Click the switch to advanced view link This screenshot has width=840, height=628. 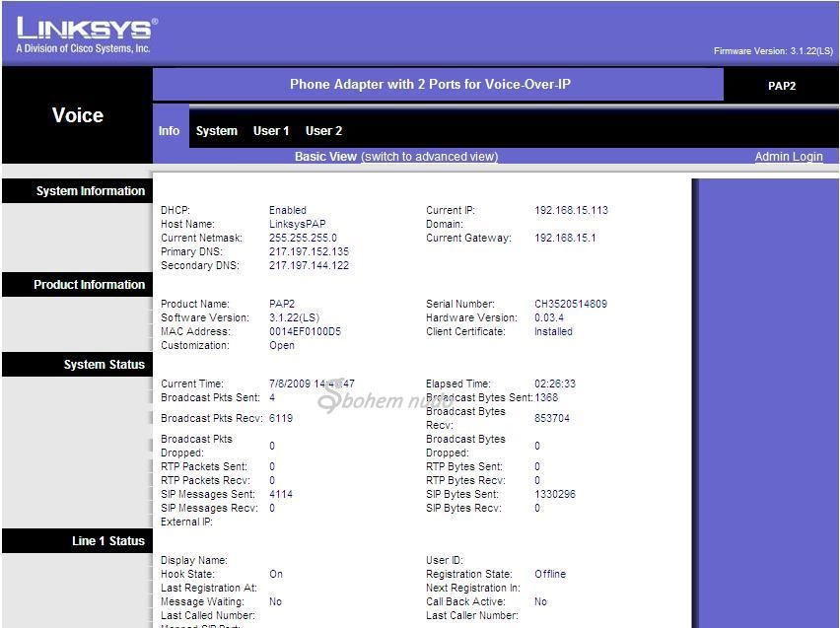coord(429,157)
